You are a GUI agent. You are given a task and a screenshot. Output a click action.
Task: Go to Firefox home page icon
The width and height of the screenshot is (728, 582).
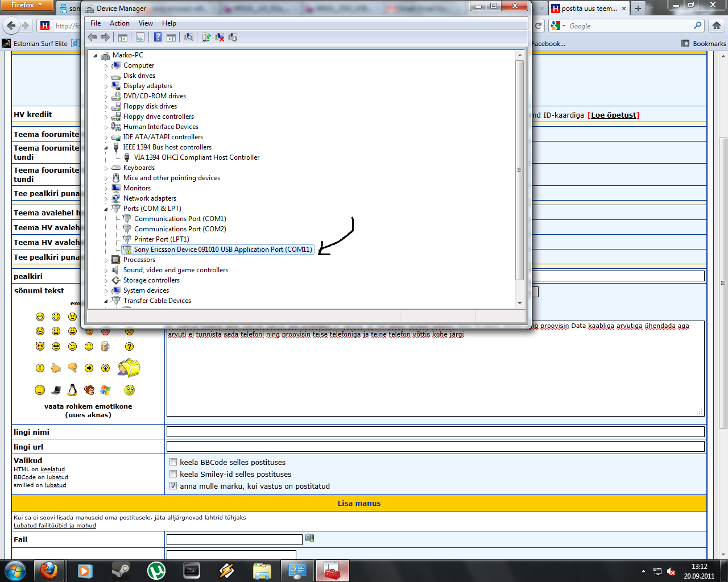717,26
